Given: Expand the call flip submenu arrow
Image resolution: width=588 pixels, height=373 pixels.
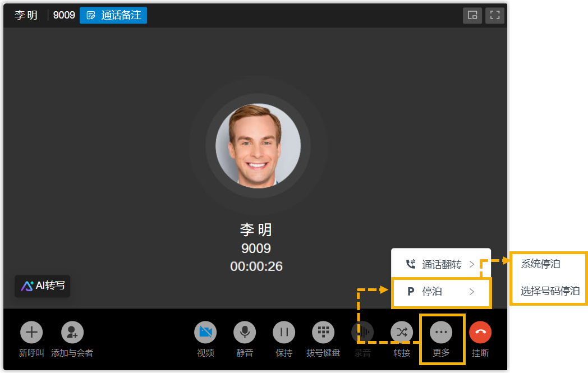Looking at the screenshot, I should click(x=472, y=264).
